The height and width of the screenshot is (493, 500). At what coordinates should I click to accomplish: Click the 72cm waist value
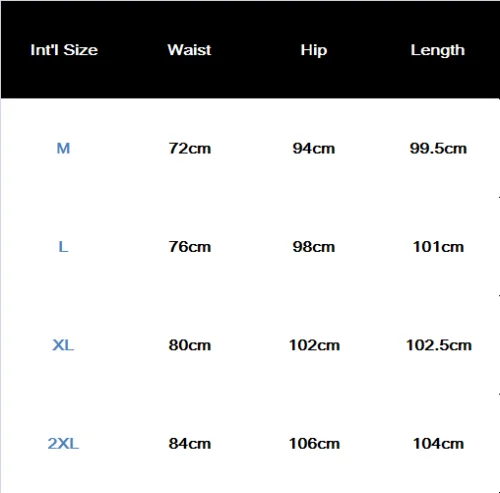pyautogui.click(x=190, y=148)
